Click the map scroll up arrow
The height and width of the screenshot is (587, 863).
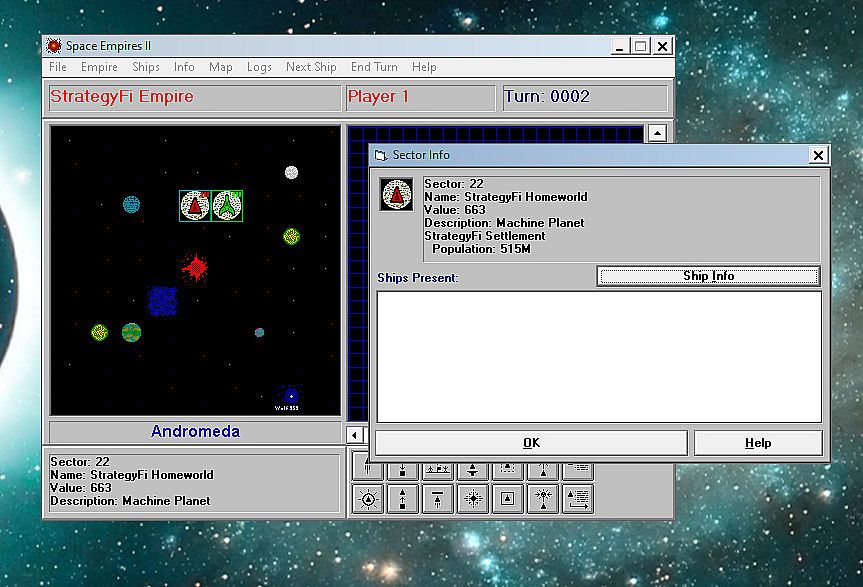point(657,133)
